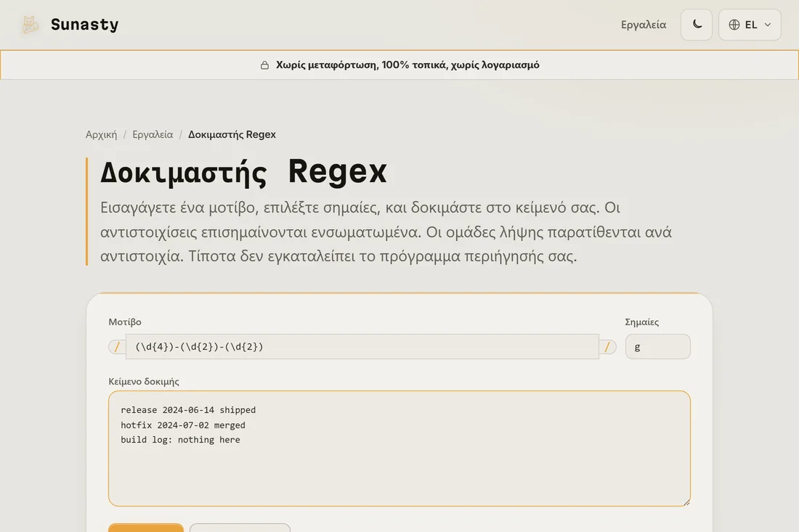
Task: Click the outlined secondary button below textarea
Action: (x=240, y=528)
